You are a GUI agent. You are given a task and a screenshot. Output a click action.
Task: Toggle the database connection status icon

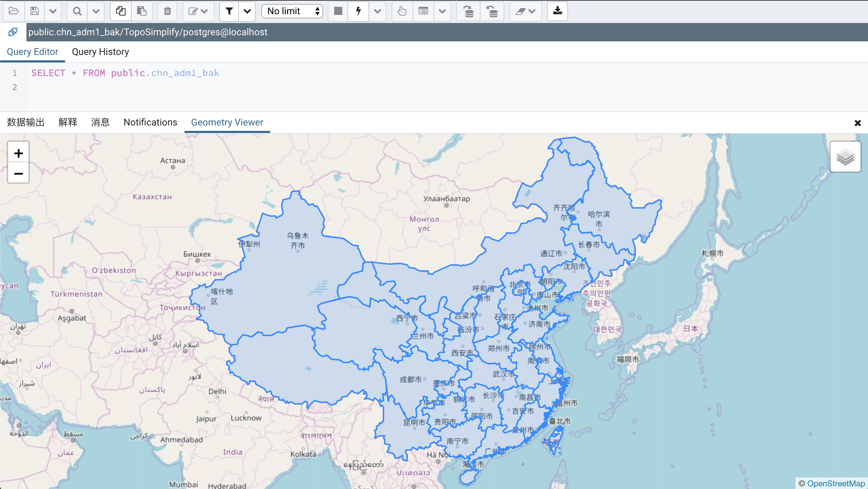pos(13,32)
